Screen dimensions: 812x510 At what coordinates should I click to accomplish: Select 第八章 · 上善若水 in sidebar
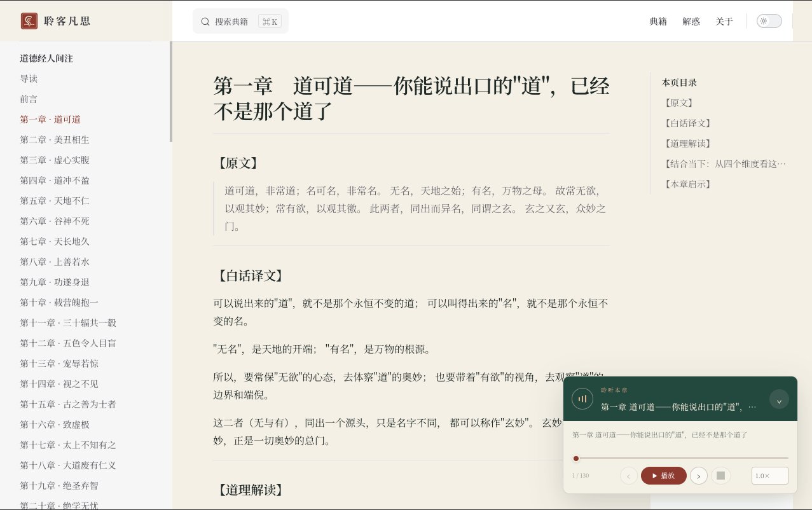[55, 262]
